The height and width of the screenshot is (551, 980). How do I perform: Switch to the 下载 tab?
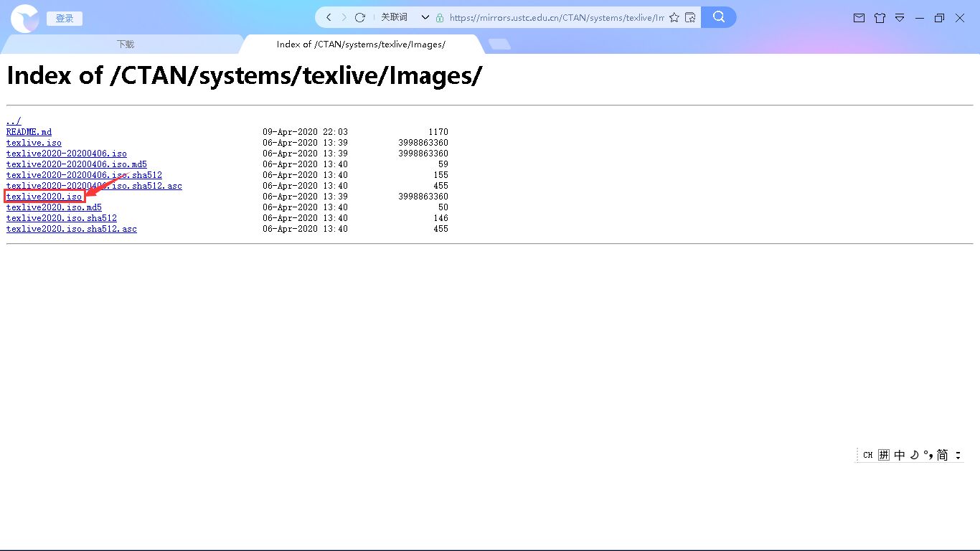click(x=126, y=44)
